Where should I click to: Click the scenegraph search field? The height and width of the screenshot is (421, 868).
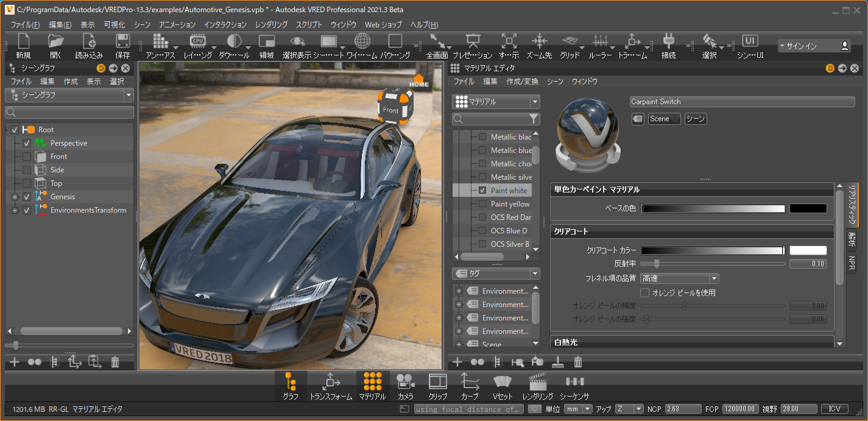click(69, 113)
